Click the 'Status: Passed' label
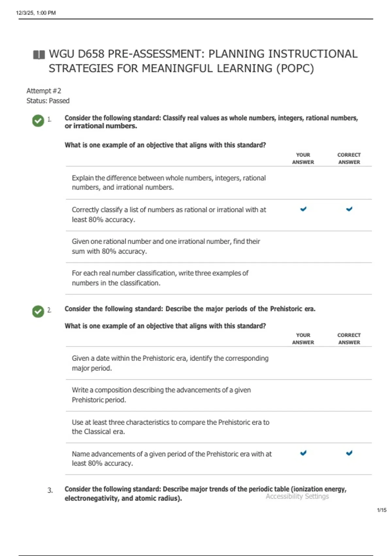 point(48,101)
